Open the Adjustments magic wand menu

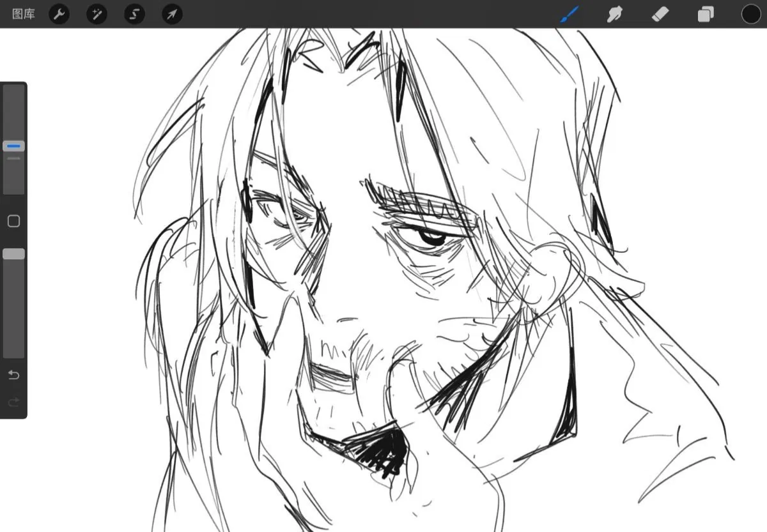tap(97, 14)
